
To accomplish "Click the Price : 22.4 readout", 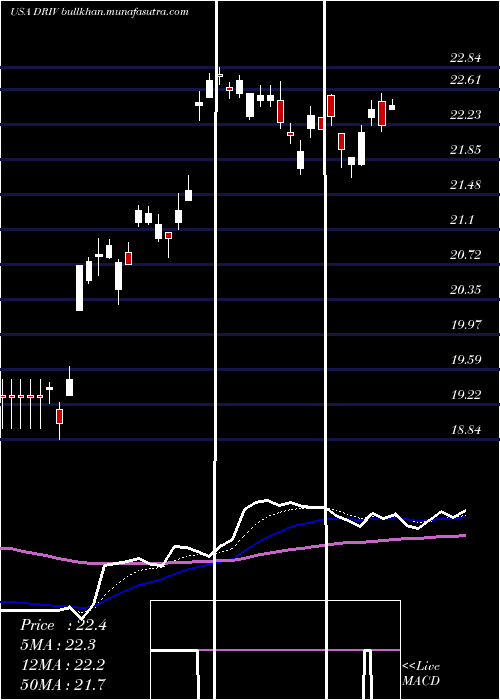I will click(x=63, y=625).
